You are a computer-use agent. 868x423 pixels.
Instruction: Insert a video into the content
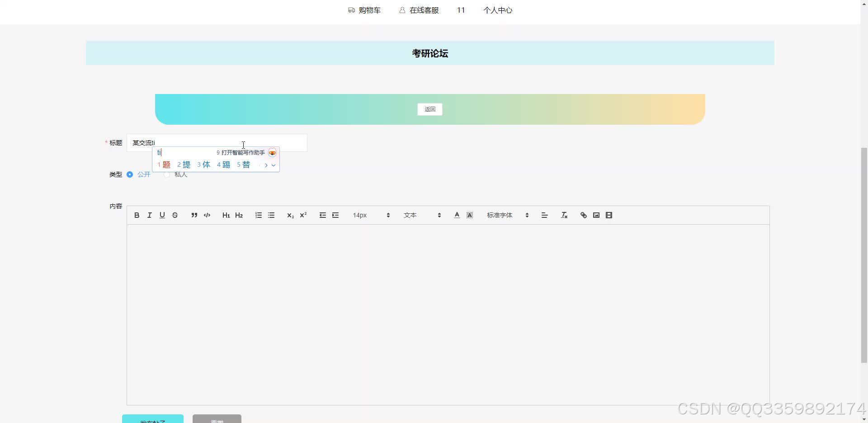tap(609, 215)
